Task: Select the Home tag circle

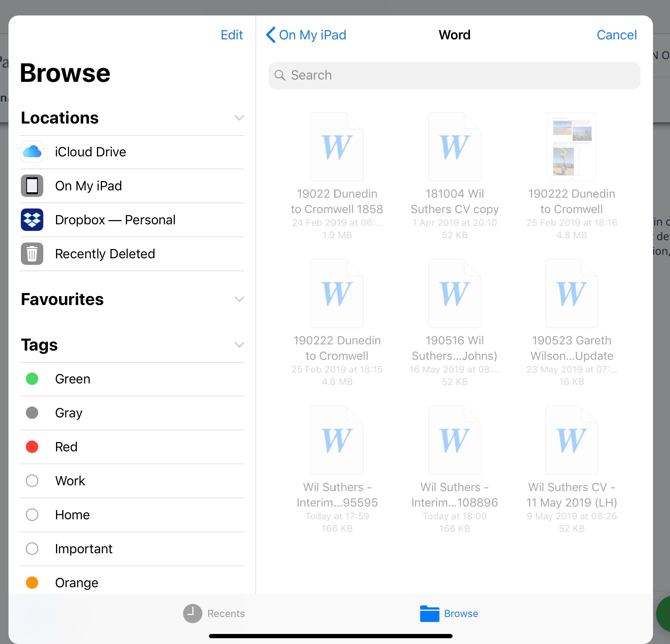Action: [32, 515]
